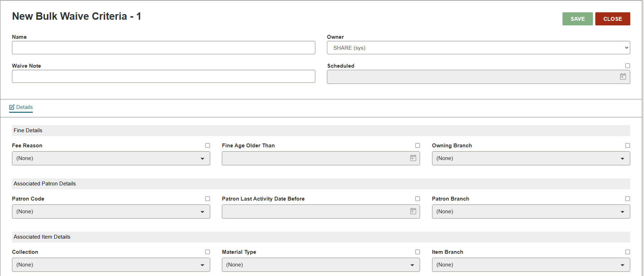Screen dimensions: 644x276
Task: Open calendar picker in Scheduled field
Action: point(623,77)
